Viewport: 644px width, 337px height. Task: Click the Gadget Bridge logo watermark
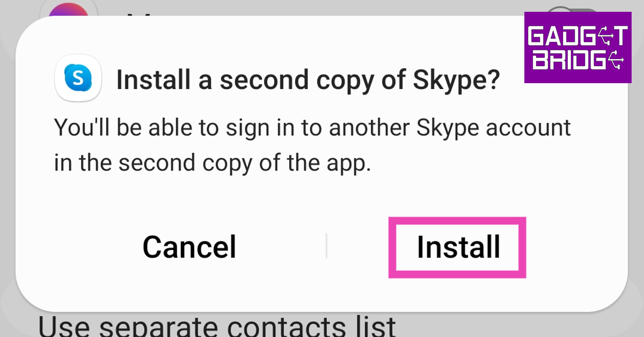pos(577,47)
